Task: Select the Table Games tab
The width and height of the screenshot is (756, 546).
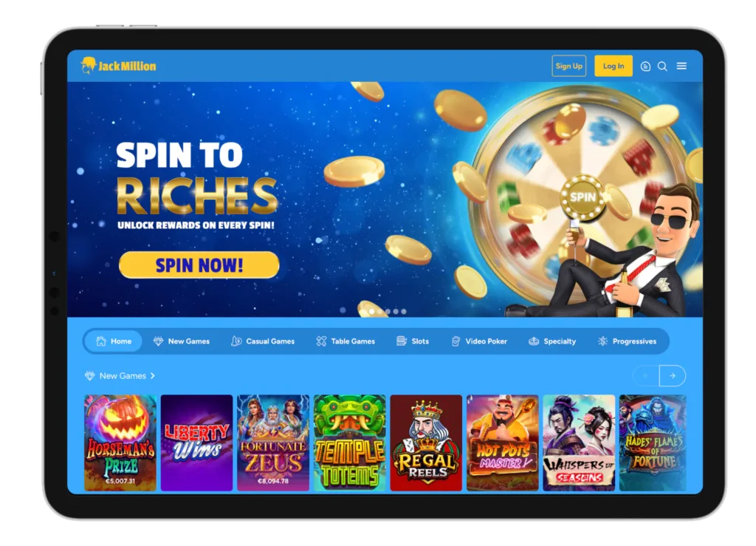Action: pos(346,341)
